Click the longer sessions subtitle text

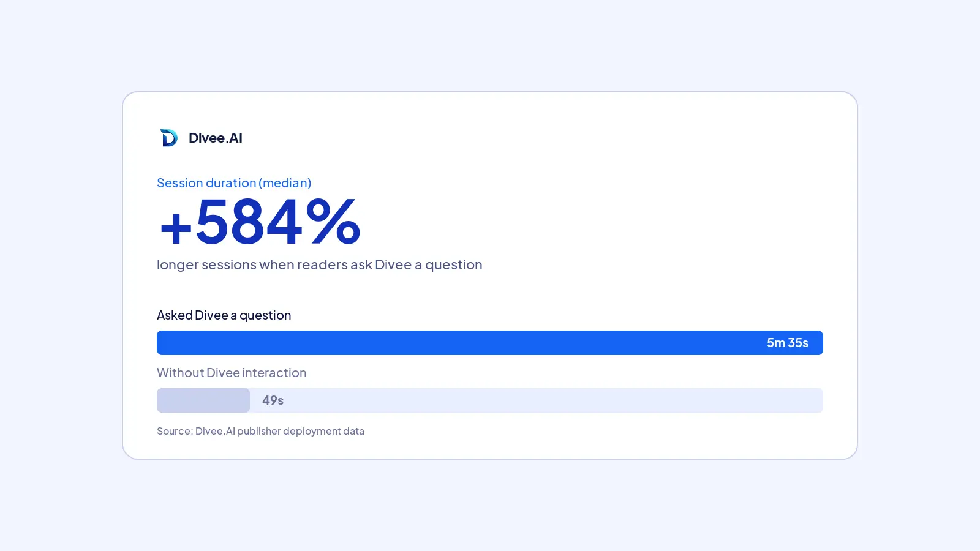point(320,264)
